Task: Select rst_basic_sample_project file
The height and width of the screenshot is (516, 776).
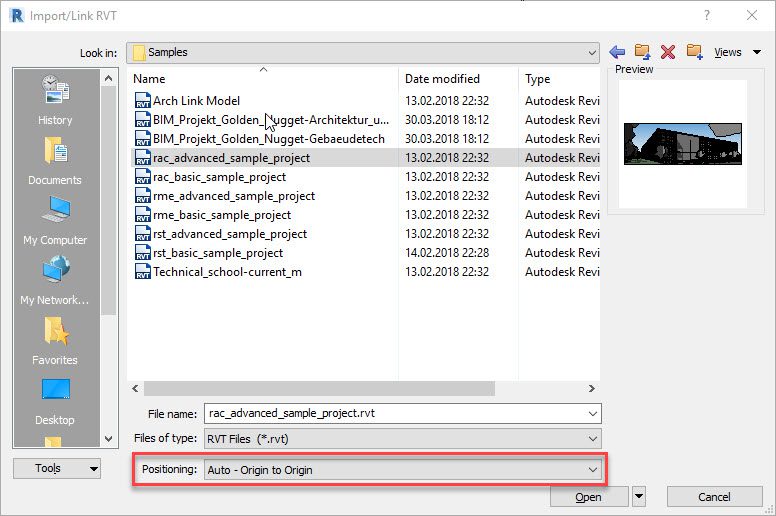Action: (x=218, y=253)
